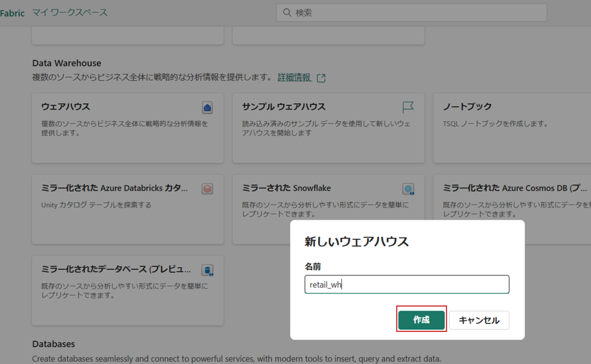The height and width of the screenshot is (364, 591).
Task: Click the Databases section heading
Action: 54,344
